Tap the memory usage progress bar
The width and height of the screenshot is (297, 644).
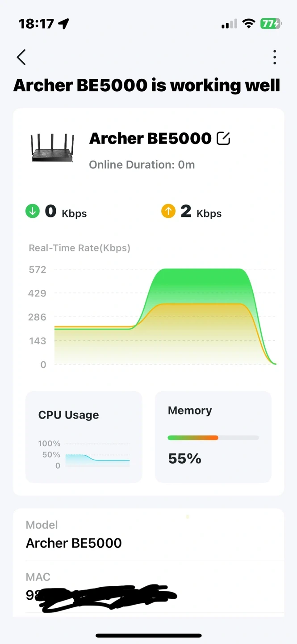[x=213, y=438]
